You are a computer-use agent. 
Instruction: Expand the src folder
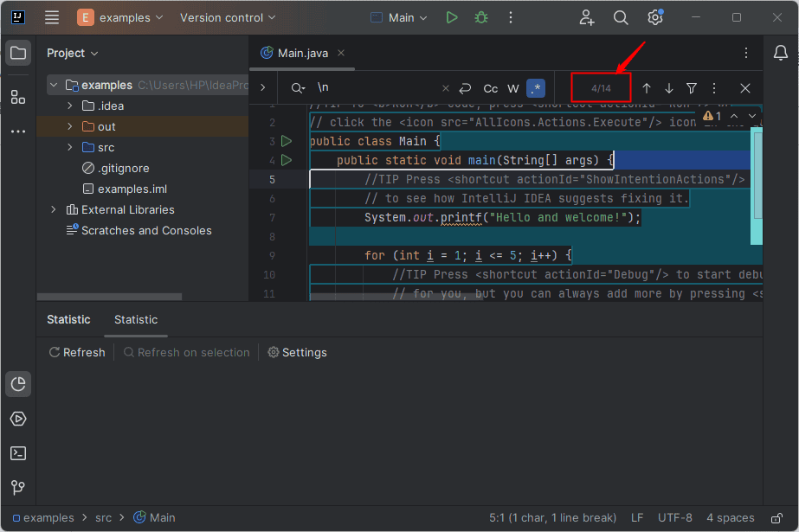click(x=70, y=147)
